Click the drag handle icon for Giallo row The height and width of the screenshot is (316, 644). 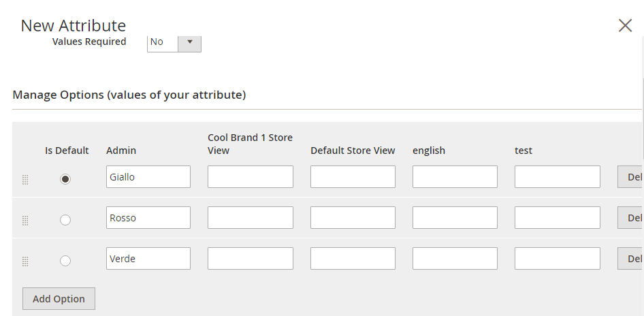[x=25, y=180]
